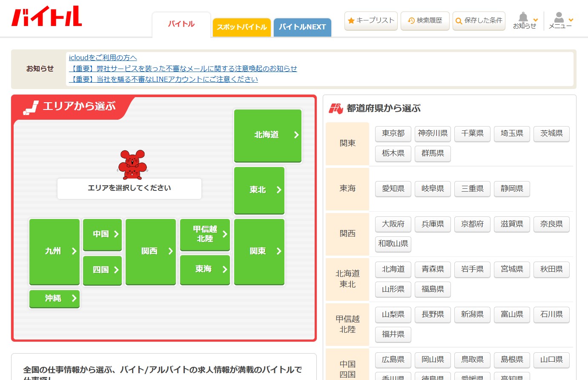Select the 愛知県 prefecture button

point(393,188)
